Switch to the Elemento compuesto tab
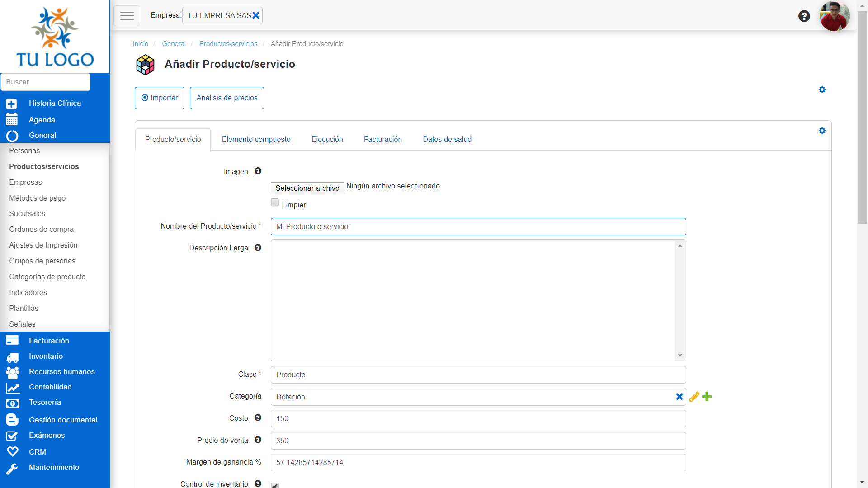This screenshot has width=868, height=488. click(256, 139)
